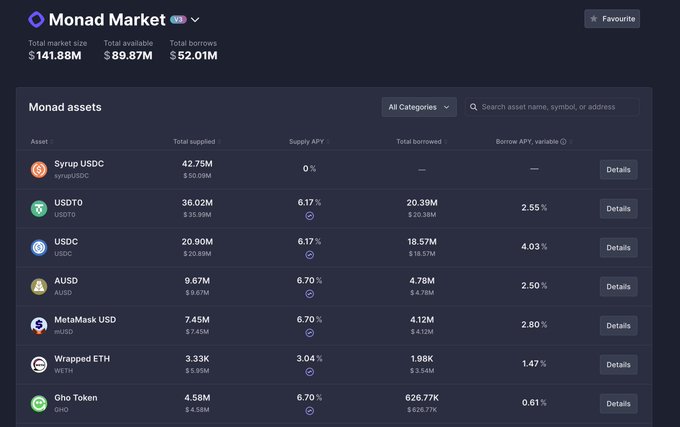Click the 36.02M total supplied value
Image resolution: width=680 pixels, height=427 pixels.
pyautogui.click(x=197, y=203)
